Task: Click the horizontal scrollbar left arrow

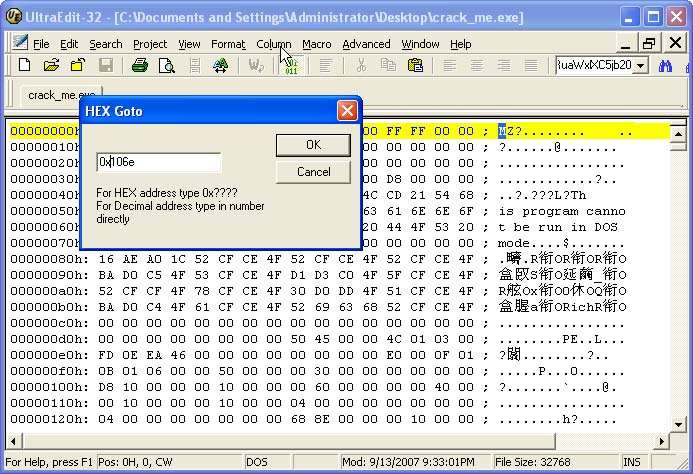Action: [13, 441]
